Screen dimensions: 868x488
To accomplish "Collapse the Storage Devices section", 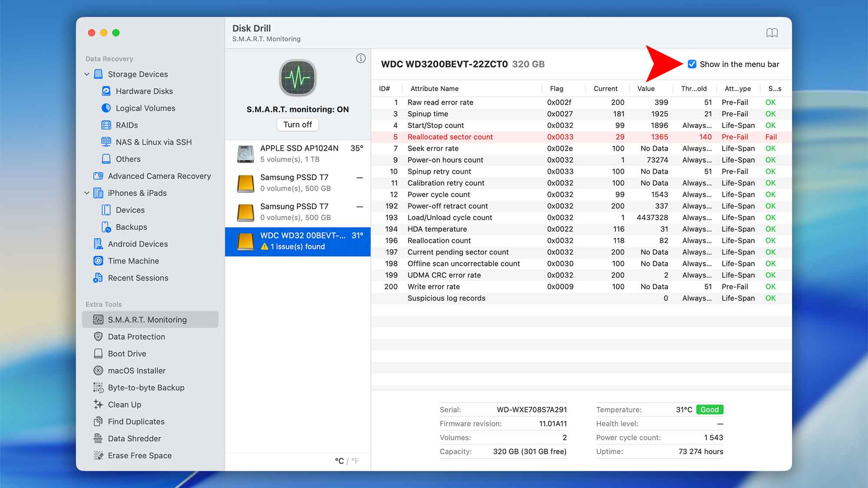I will 86,74.
